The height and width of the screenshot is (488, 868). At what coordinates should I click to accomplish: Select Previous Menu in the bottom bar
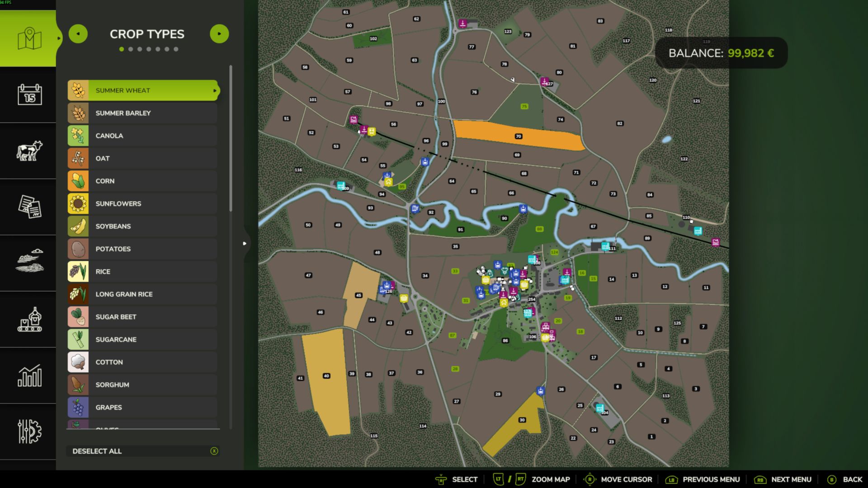(711, 479)
